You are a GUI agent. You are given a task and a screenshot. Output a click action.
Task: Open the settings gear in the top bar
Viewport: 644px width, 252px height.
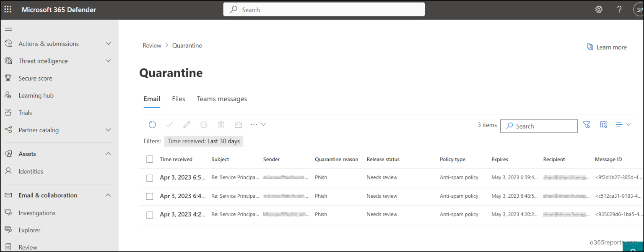pos(599,9)
